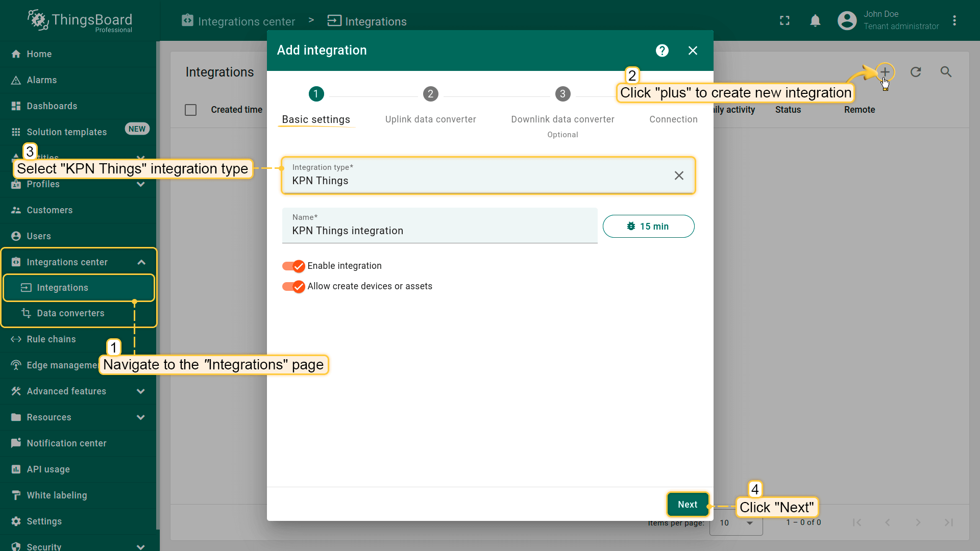Open the search magnifier icon
Screen dimensions: 980x551
coord(946,72)
